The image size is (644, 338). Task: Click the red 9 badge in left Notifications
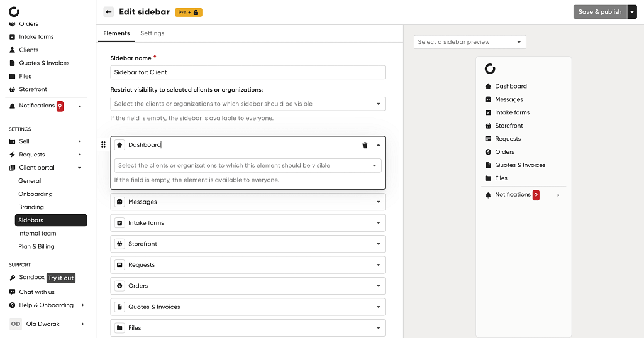coord(60,106)
